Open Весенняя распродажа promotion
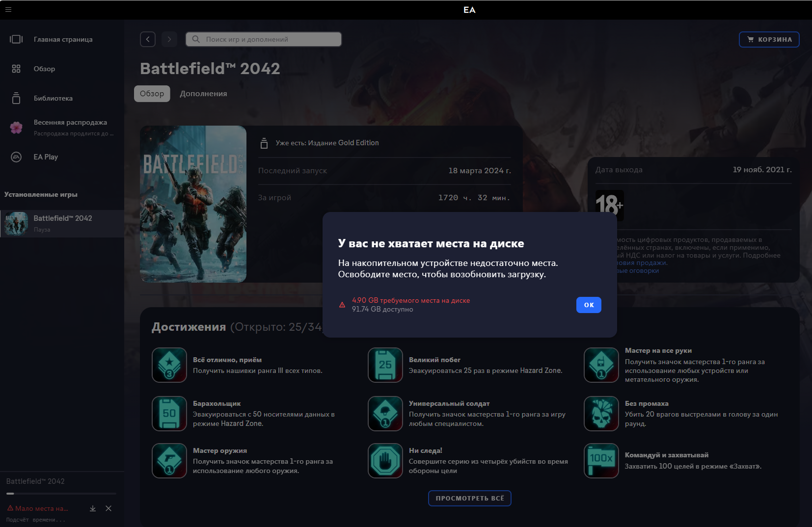 point(62,128)
